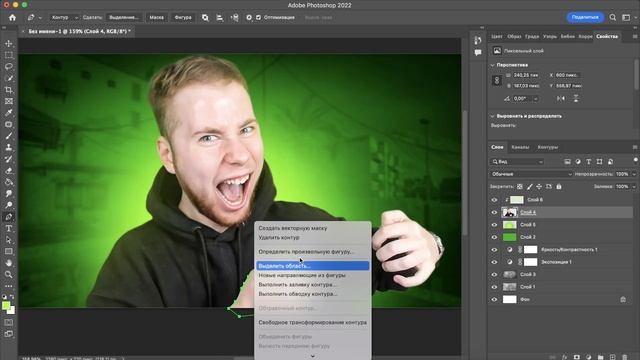Select the Path Selection arrow tool
640x360 pixels.
click(x=9, y=240)
